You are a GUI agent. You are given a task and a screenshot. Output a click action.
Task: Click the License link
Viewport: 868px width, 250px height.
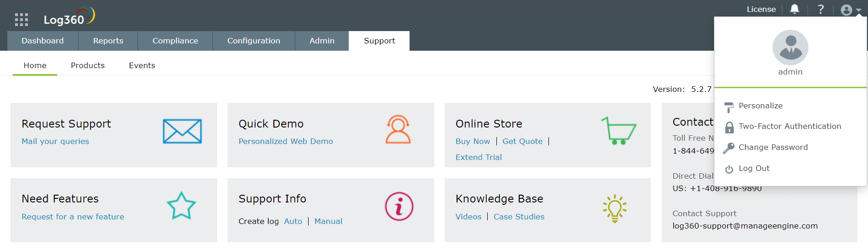pyautogui.click(x=761, y=9)
